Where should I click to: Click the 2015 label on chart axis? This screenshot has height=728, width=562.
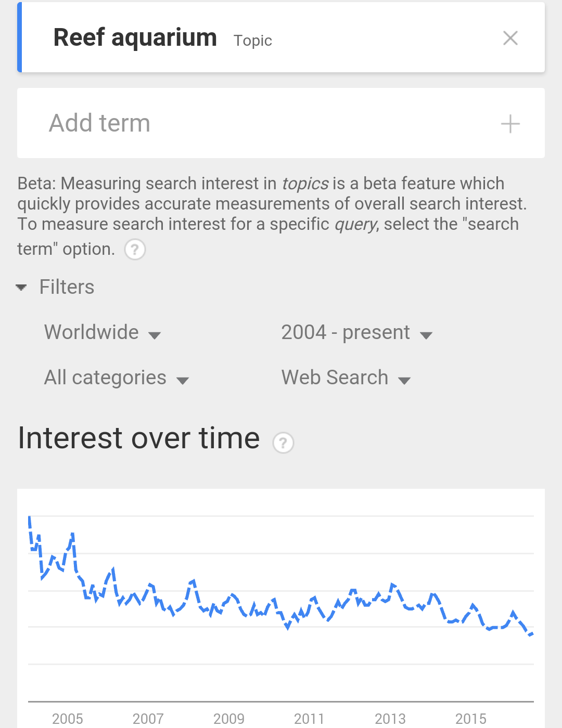(471, 719)
